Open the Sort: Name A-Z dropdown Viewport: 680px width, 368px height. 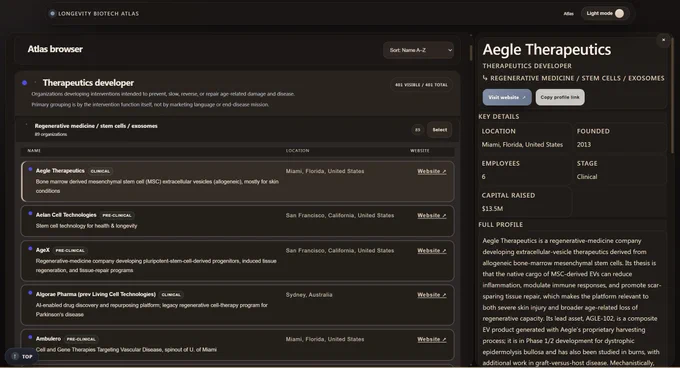click(x=418, y=50)
